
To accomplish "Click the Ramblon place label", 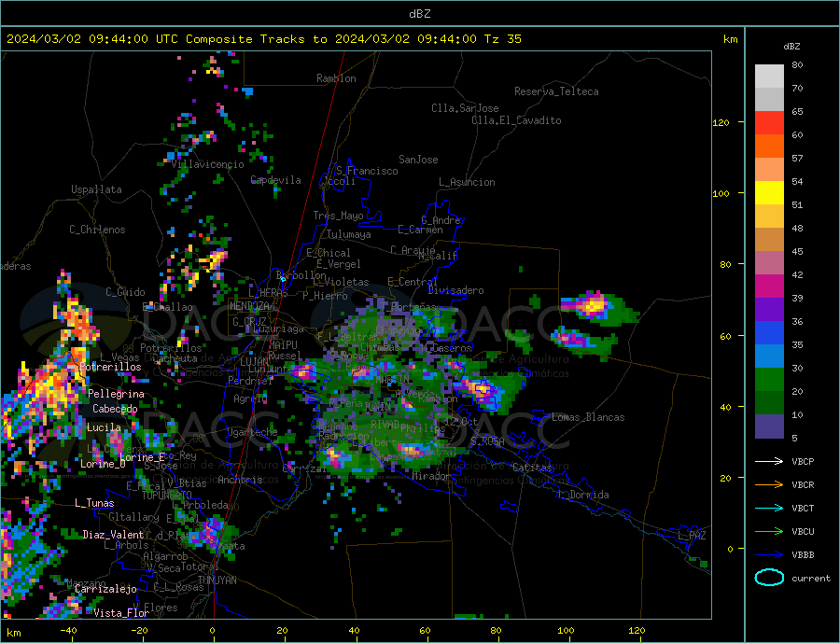I will tap(336, 78).
